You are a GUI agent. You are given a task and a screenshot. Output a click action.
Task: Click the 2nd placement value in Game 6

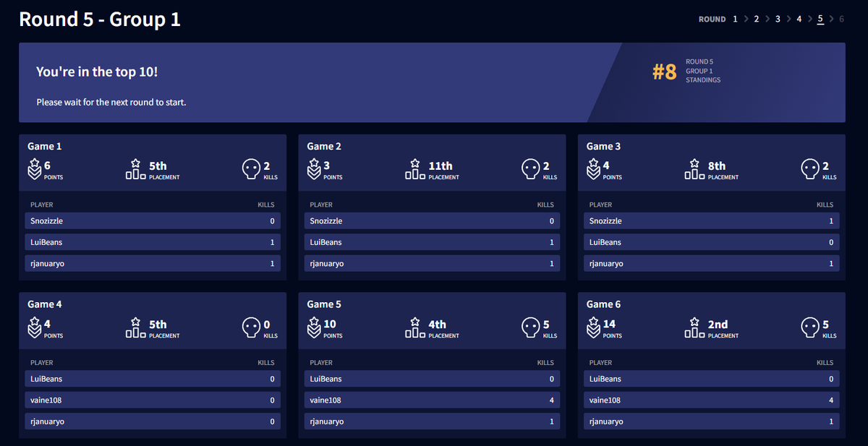click(718, 325)
